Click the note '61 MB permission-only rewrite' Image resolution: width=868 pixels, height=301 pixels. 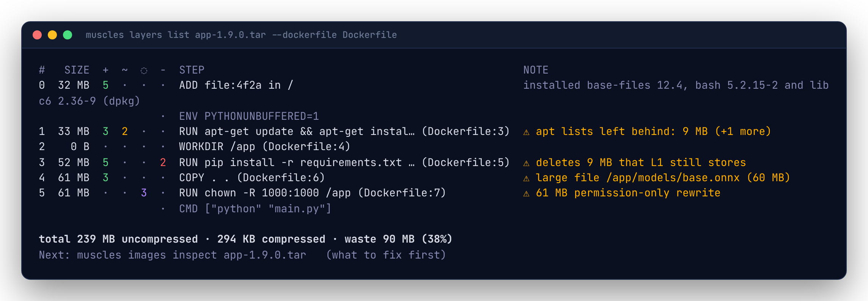pos(628,193)
